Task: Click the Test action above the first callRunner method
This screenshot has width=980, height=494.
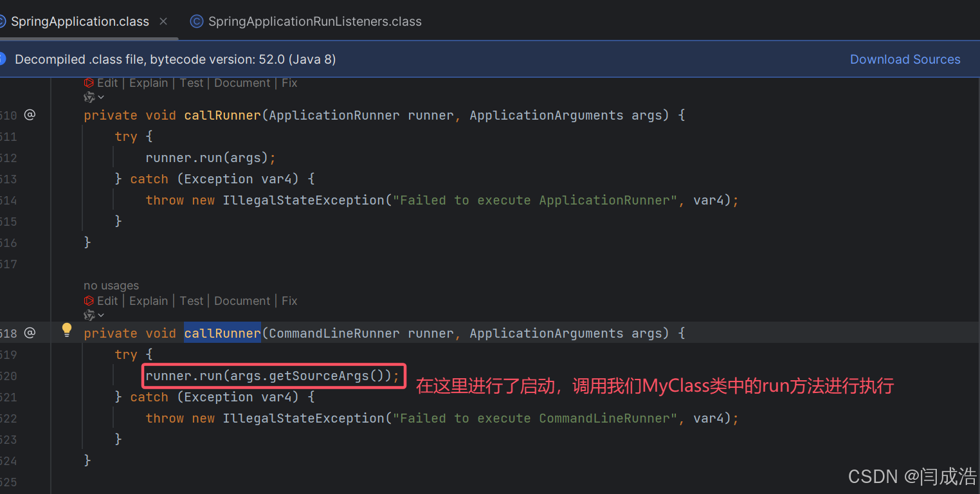Action: [191, 82]
